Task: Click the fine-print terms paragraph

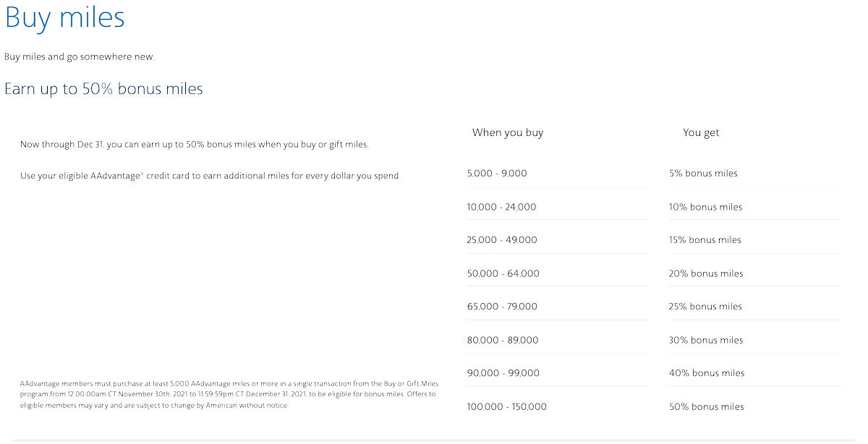Action: pyautogui.click(x=229, y=394)
